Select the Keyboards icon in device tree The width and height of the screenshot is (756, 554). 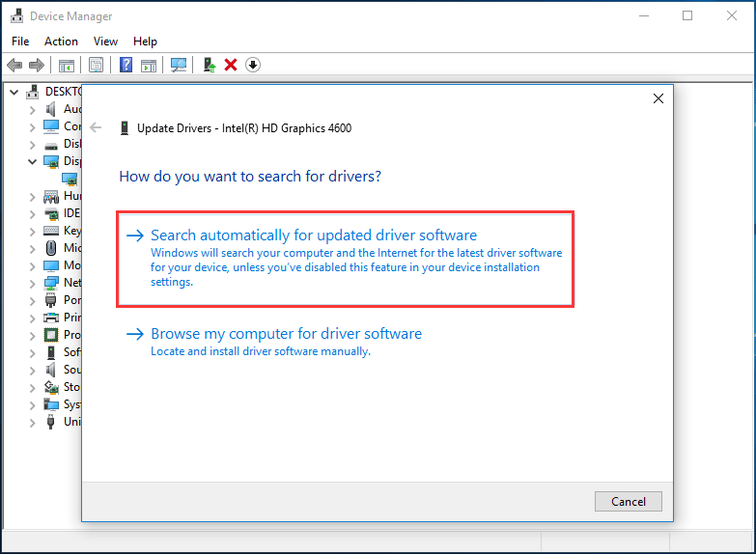pyautogui.click(x=51, y=231)
